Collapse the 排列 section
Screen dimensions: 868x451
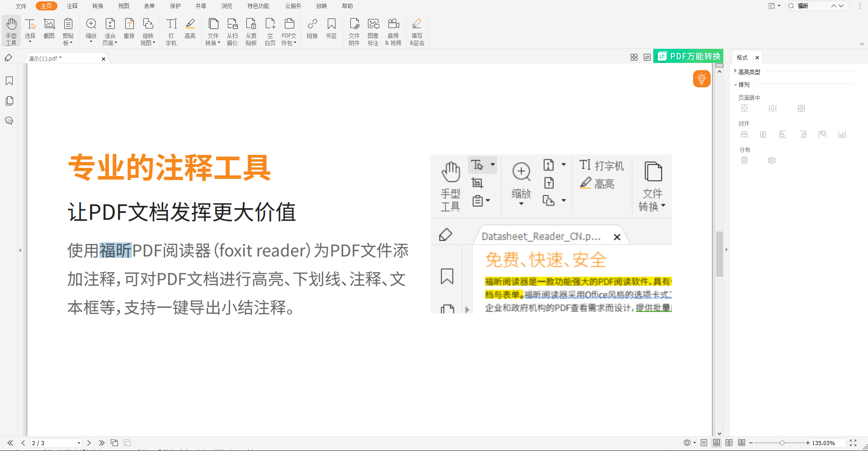click(735, 85)
